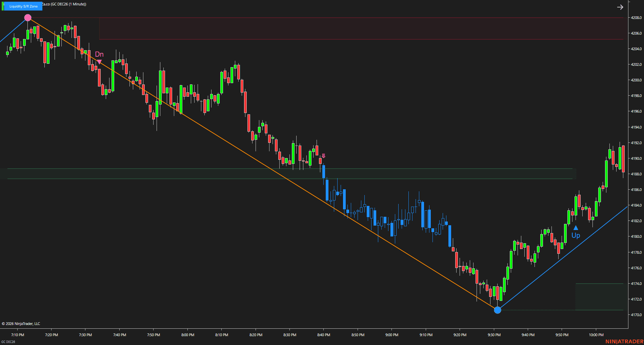
Task: Click the 8:40 PM time axis label
Action: 324,335
